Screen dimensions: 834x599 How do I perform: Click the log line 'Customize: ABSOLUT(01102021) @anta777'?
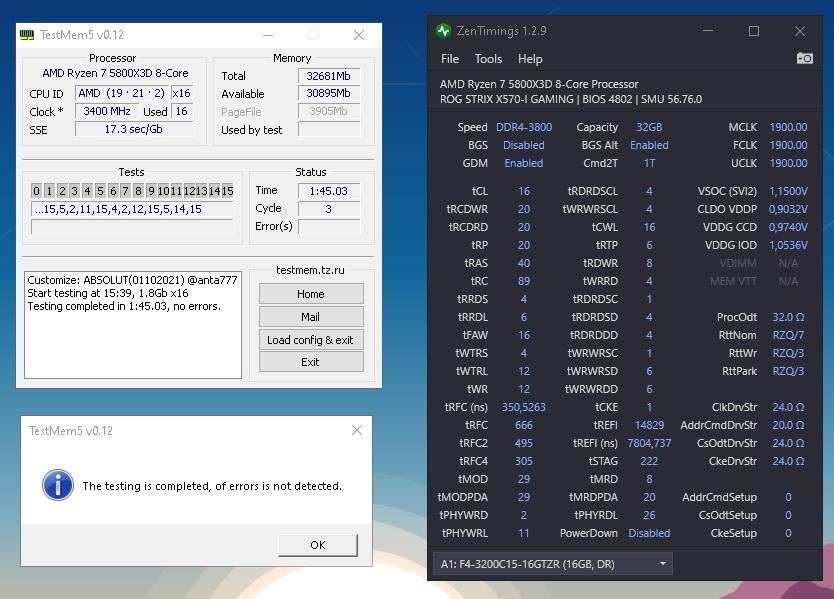[x=132, y=280]
